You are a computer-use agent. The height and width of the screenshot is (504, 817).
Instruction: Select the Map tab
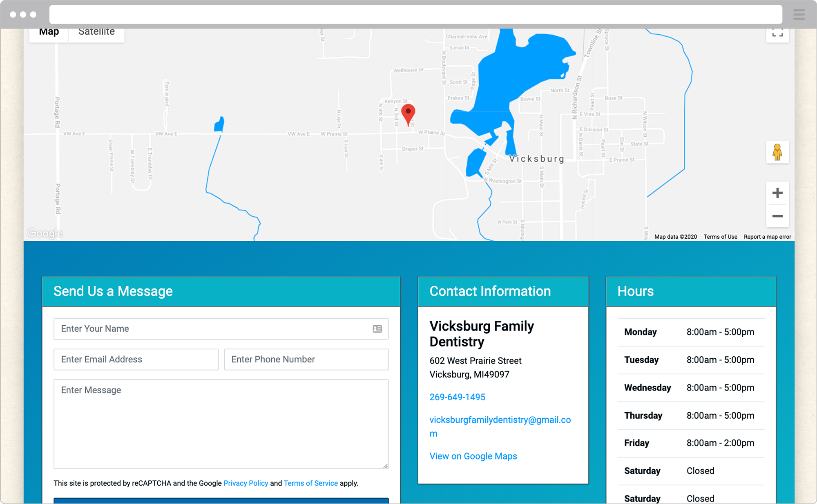pos(49,32)
